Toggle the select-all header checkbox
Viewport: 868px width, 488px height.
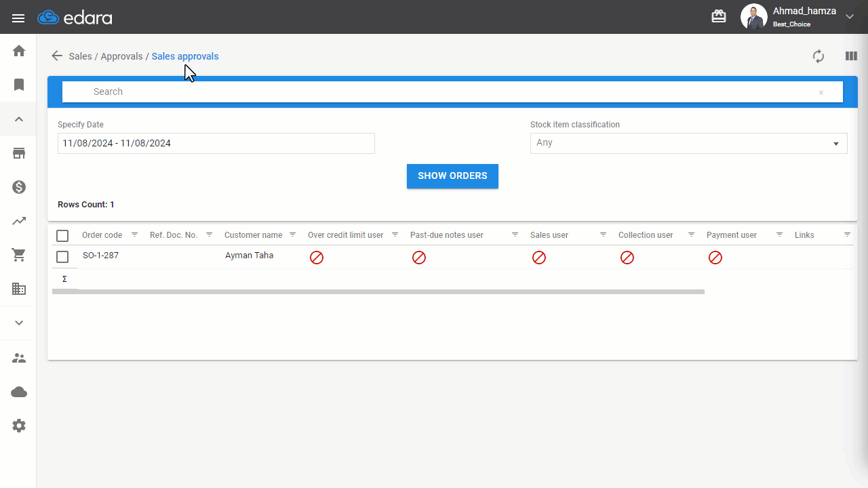pos(62,236)
